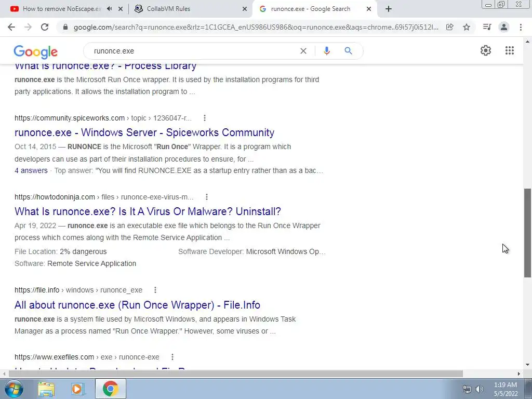Click the community.spiceworks.com URL breadcrumb

(x=103, y=118)
